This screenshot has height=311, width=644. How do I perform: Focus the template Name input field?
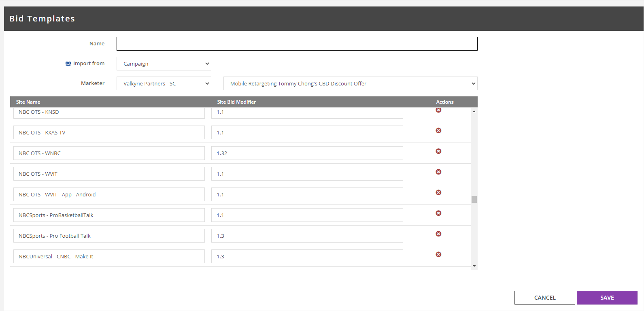297,44
